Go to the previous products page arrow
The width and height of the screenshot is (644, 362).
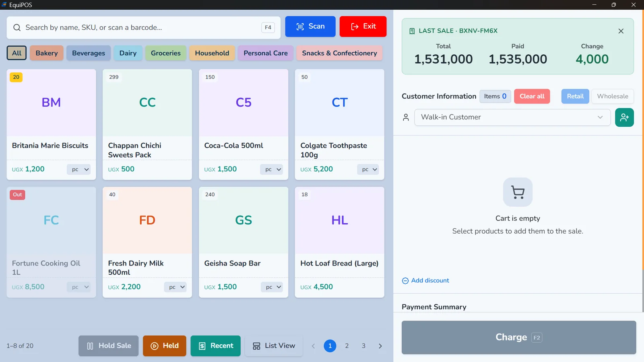click(x=313, y=346)
